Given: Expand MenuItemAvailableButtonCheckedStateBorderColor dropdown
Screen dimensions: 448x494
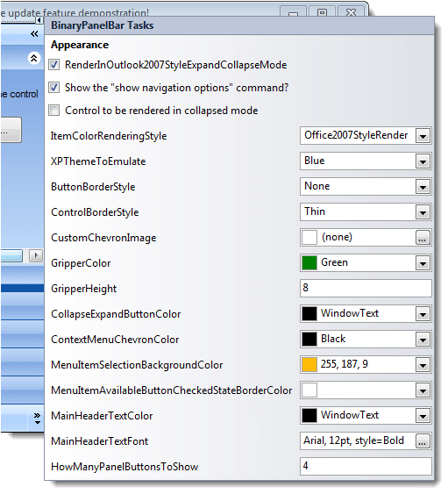Looking at the screenshot, I should point(423,390).
